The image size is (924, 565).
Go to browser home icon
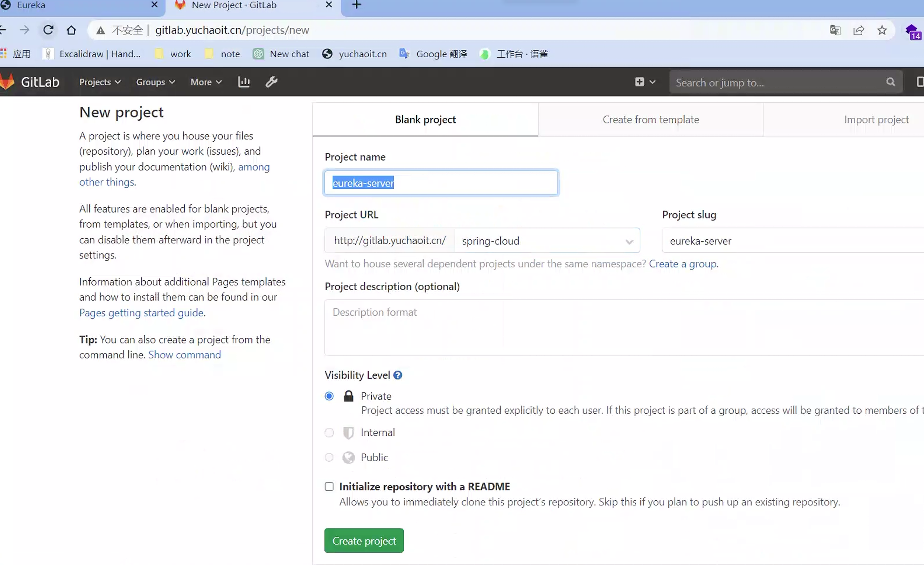71,30
